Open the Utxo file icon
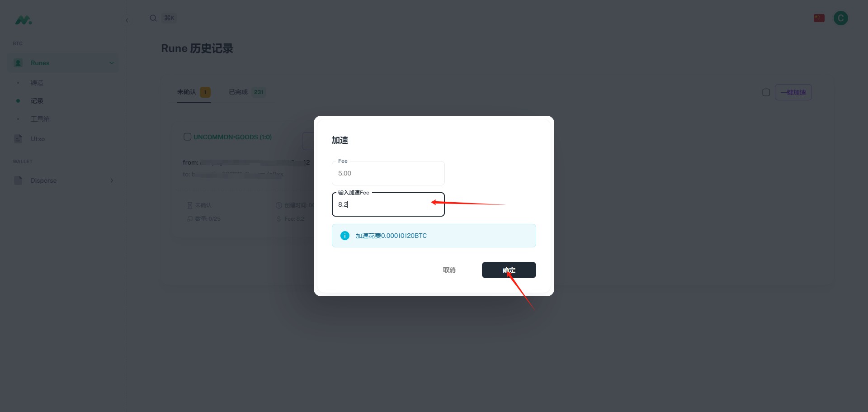This screenshot has width=868, height=412. pos(18,139)
